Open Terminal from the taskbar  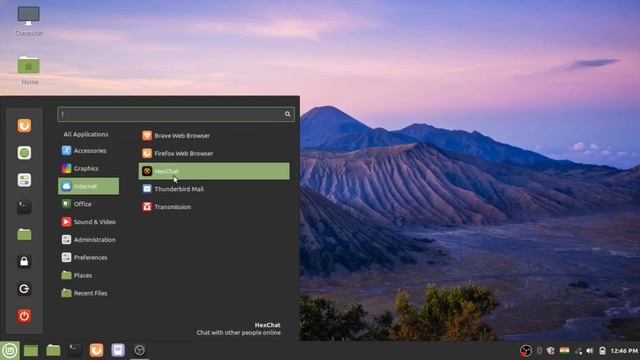pos(75,350)
